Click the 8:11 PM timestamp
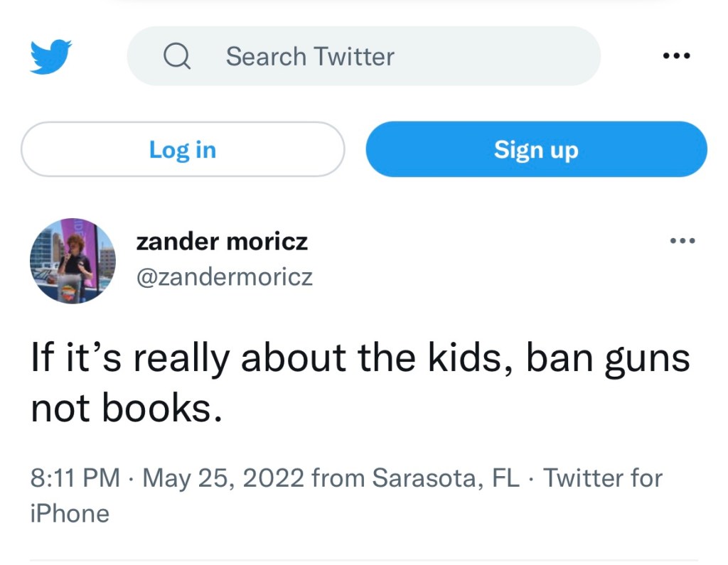Viewport: 728px width, 565px height. (x=75, y=478)
